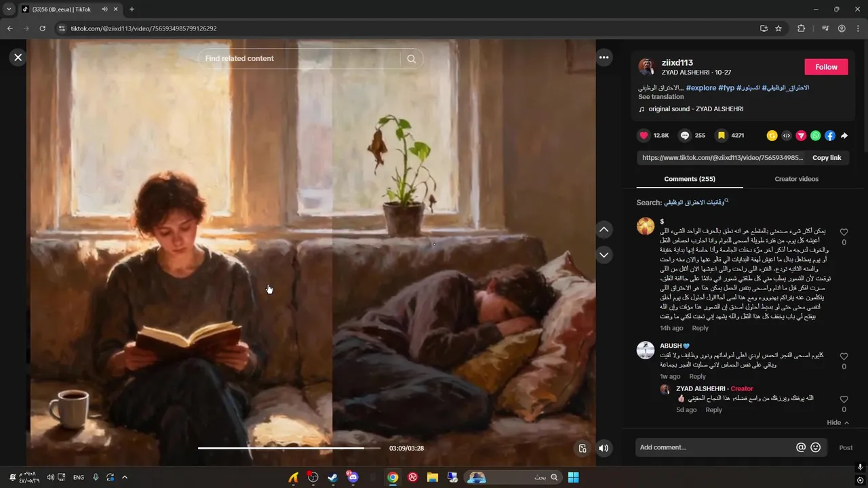The image size is (868, 488).
Task: Like the comment by user $
Action: (844, 232)
